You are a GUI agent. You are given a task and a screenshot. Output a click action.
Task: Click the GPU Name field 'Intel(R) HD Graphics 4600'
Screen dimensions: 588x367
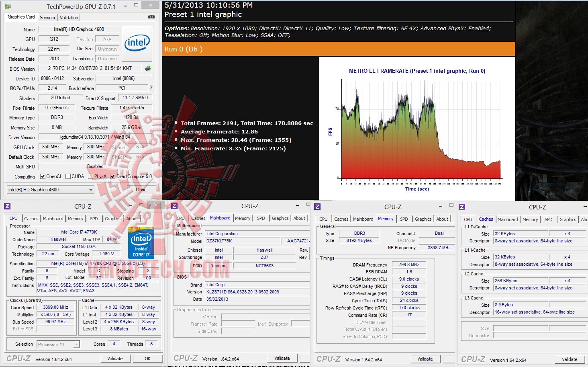(x=79, y=29)
